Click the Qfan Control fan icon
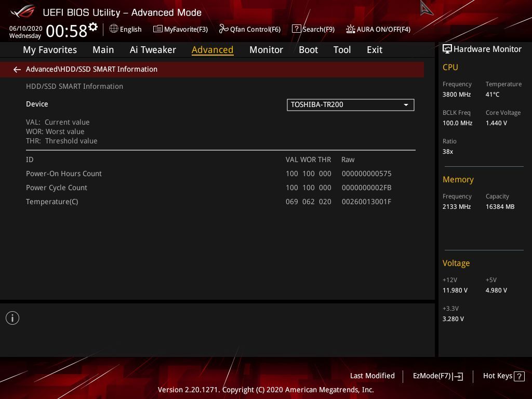This screenshot has height=399, width=532. (223, 29)
